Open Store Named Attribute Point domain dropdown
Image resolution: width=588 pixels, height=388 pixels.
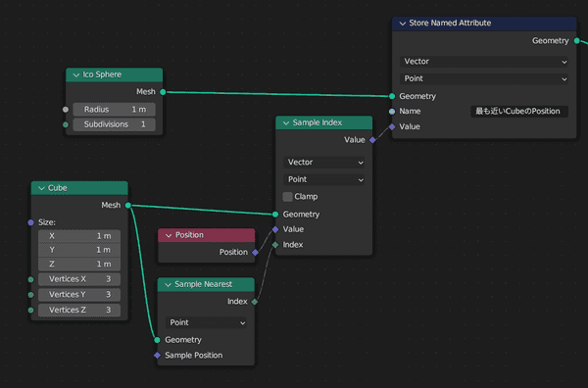coord(484,78)
